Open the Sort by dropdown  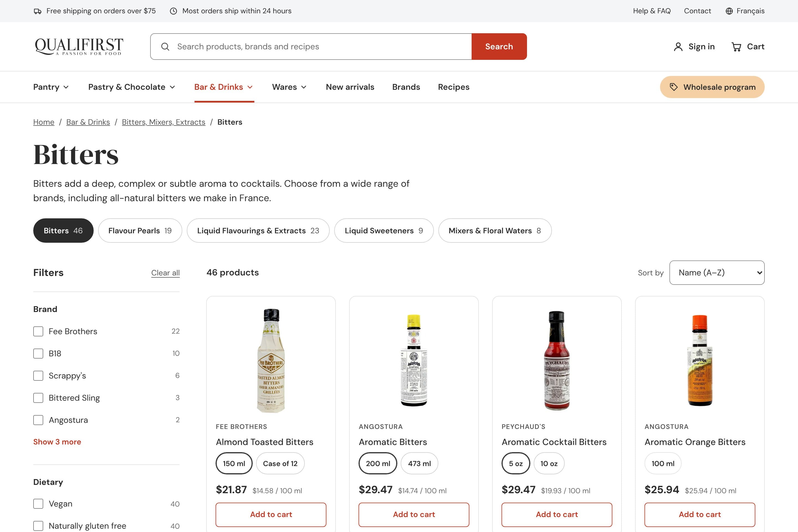[717, 273]
